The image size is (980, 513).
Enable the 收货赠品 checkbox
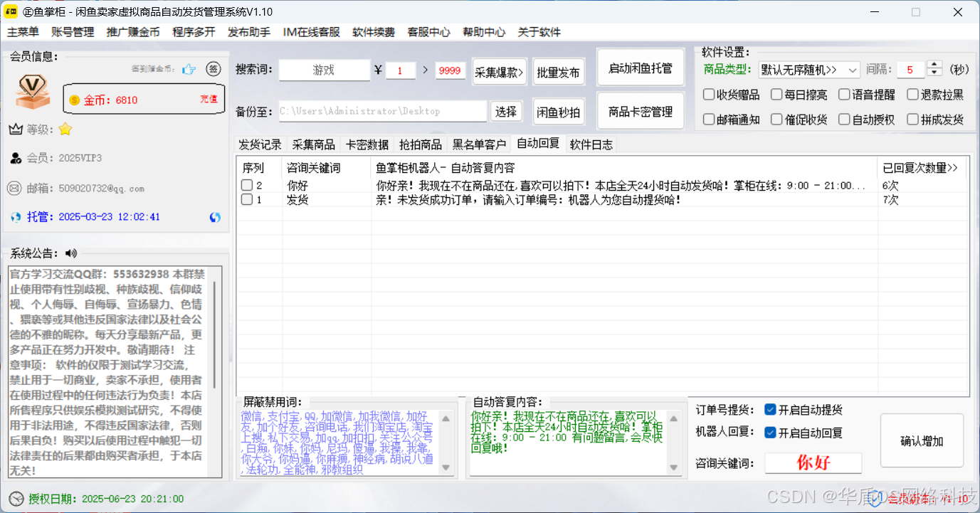pyautogui.click(x=709, y=95)
